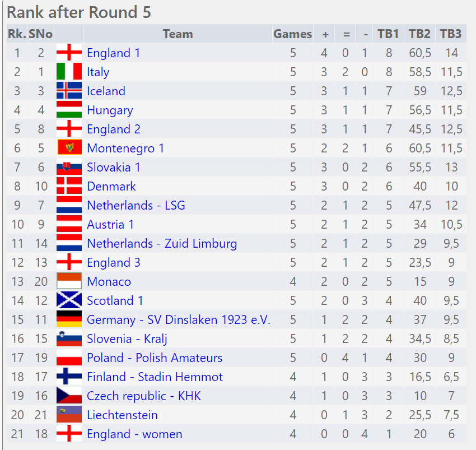
Task: Open the Slovakia 1 team link
Action: click(113, 167)
